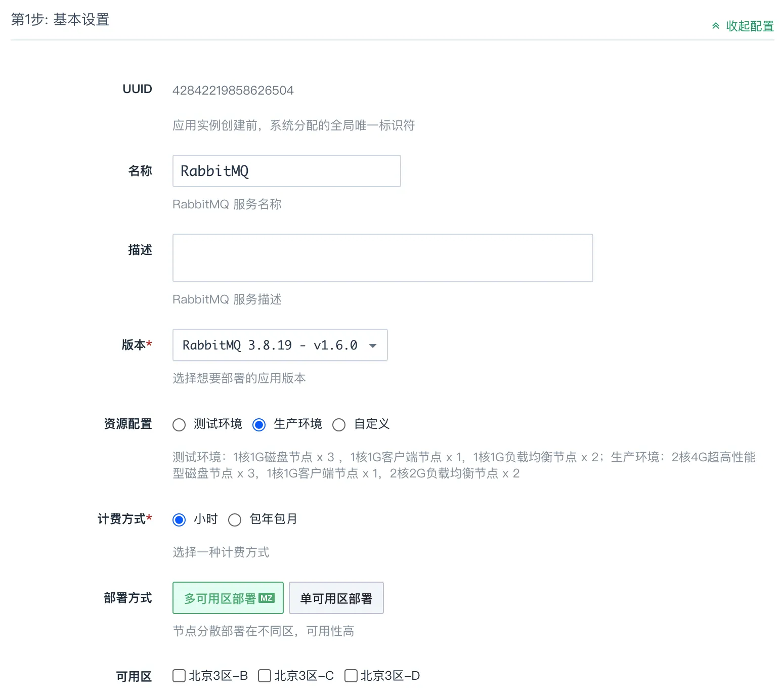Check the 北京3区-B availability zone
The image size is (783, 700).
179,676
